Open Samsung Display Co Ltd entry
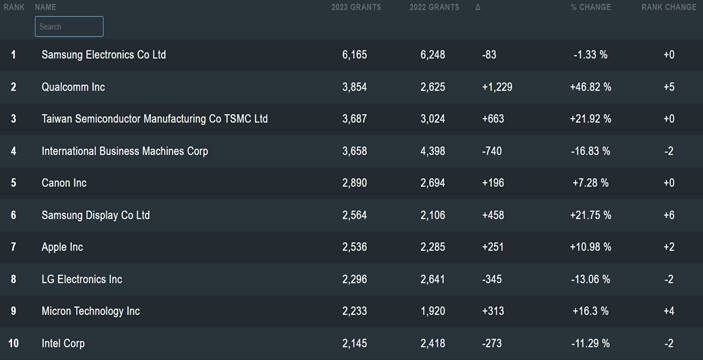 click(95, 215)
